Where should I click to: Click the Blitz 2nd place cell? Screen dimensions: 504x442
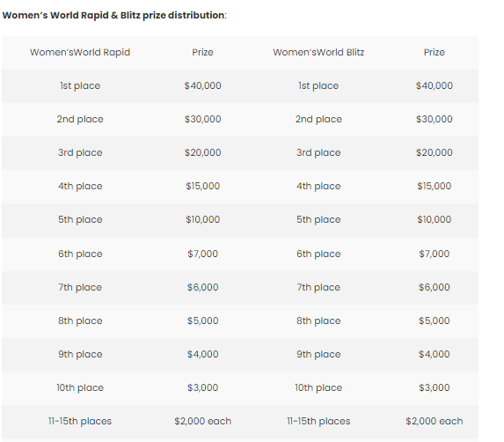318,120
